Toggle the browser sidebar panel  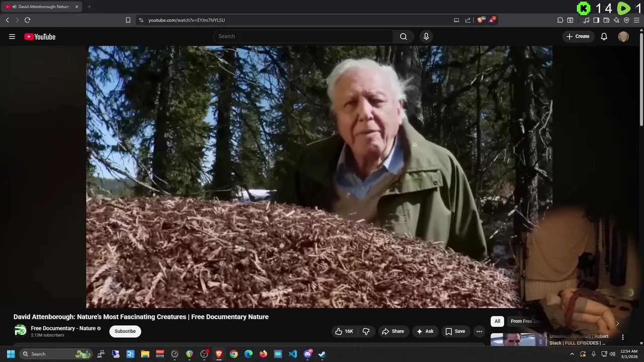point(596,20)
